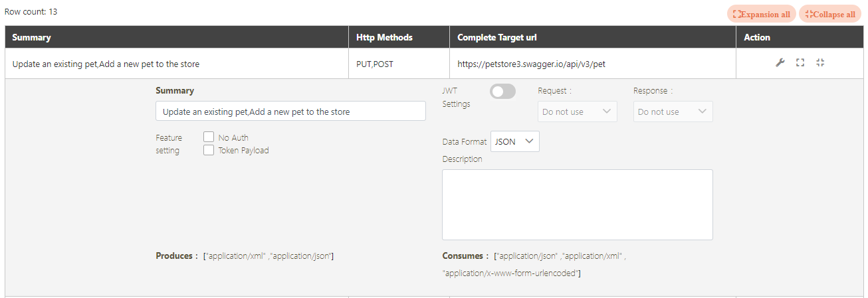Open the Response dropdown
868x298 pixels.
[673, 112]
